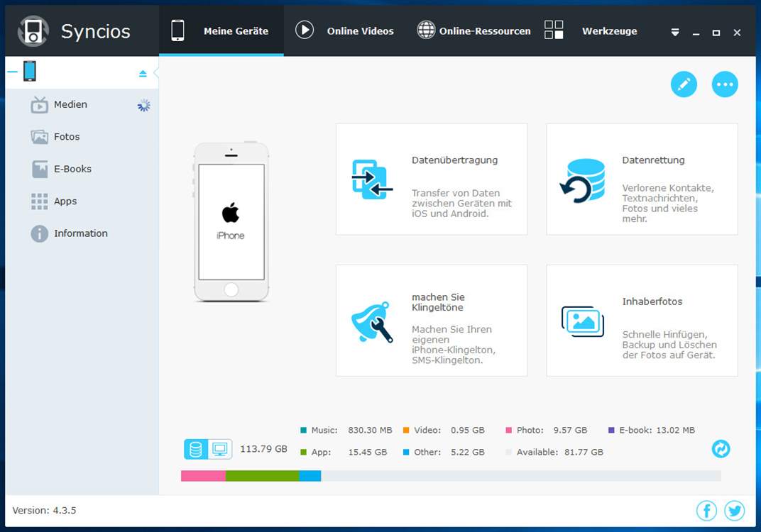
Task: Switch to computer storage view toggle
Action: (x=220, y=449)
